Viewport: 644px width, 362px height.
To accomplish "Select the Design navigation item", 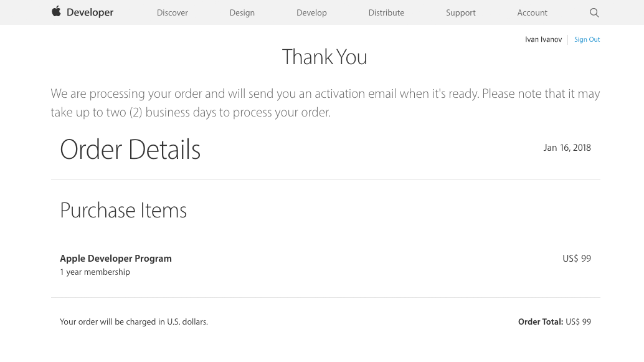I will tap(242, 12).
